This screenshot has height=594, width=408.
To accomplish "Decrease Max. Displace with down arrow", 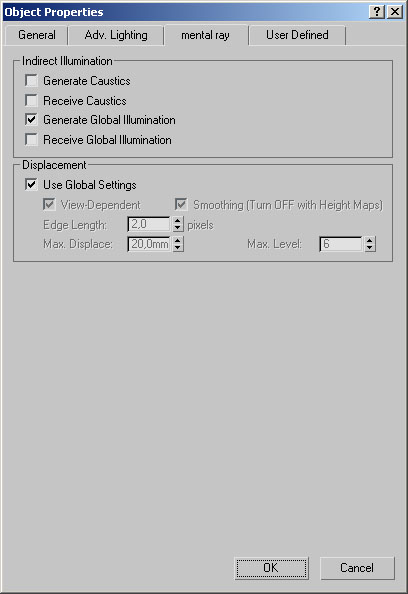I will pyautogui.click(x=178, y=248).
